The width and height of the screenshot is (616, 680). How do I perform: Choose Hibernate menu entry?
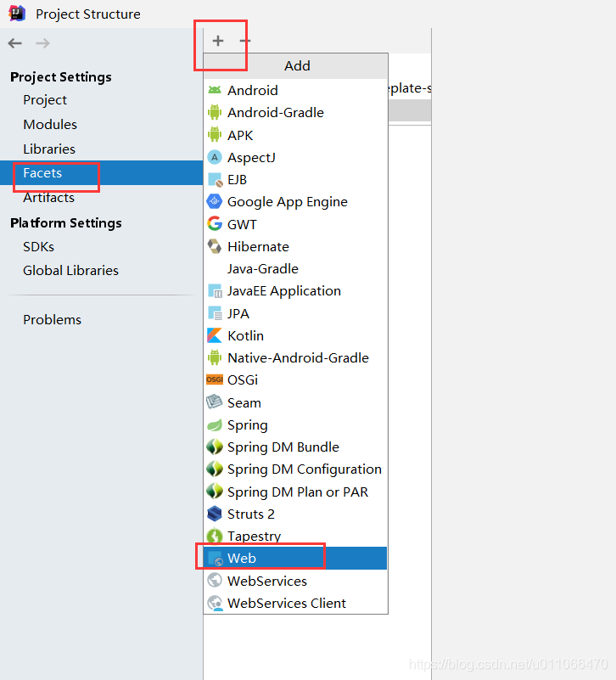tap(295, 246)
